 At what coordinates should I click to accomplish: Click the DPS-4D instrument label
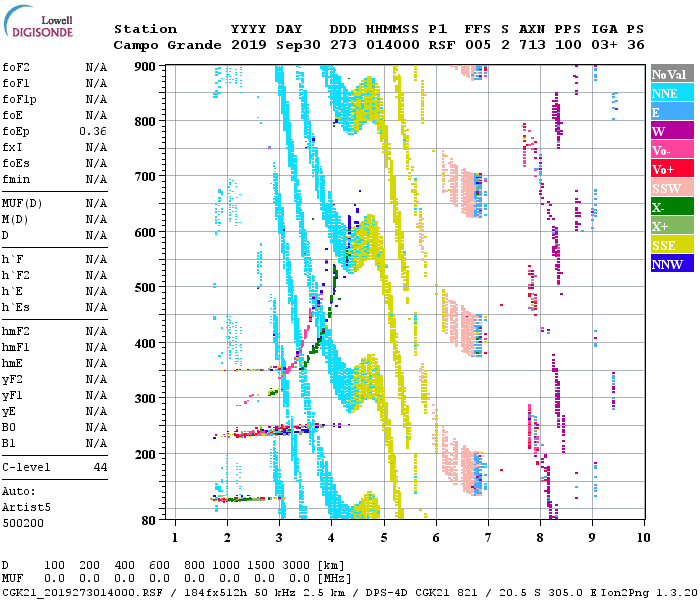click(x=386, y=593)
